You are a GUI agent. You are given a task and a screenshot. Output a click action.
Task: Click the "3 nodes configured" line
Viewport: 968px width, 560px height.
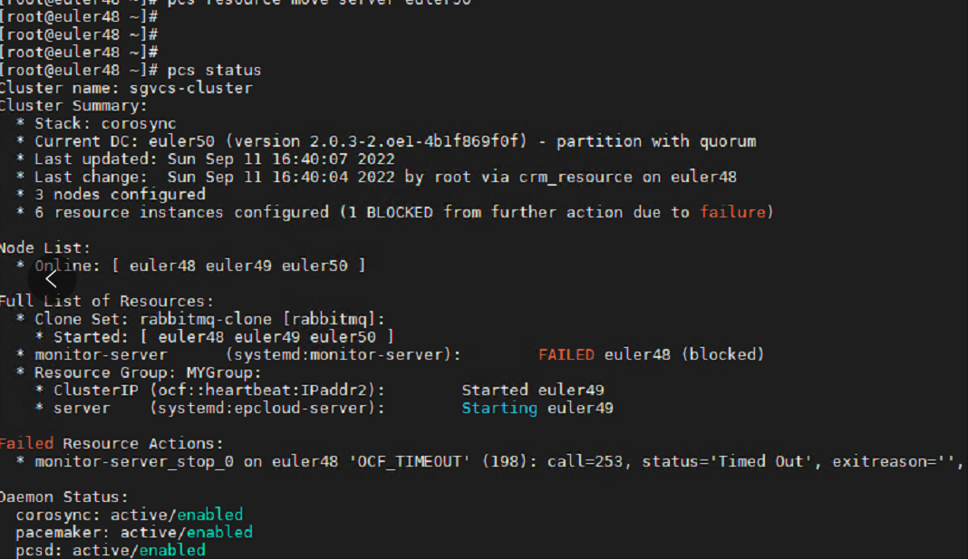120,194
